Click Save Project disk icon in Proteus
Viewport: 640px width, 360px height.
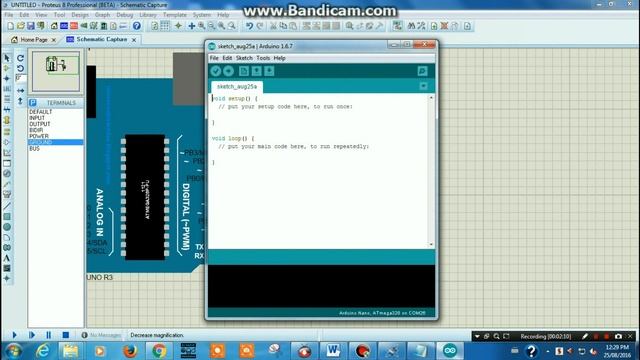pyautogui.click(x=31, y=26)
